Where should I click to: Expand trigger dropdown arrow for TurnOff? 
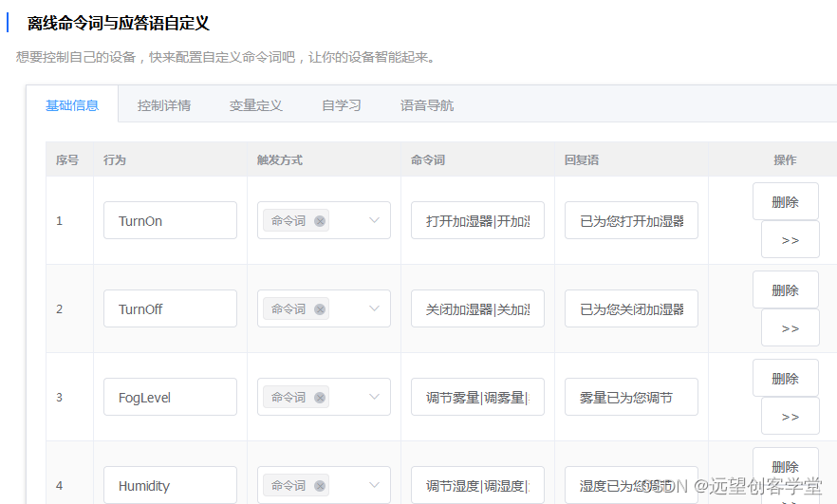pos(374,308)
